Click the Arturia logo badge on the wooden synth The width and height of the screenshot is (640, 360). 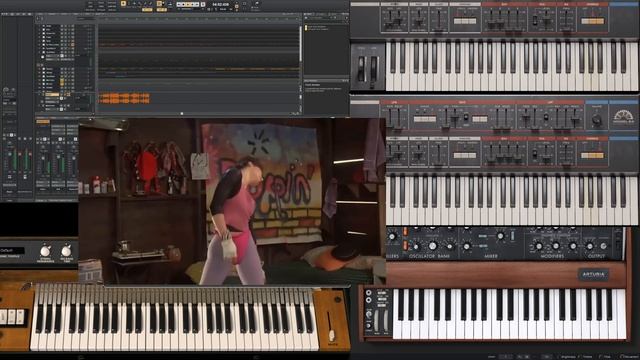coord(593,274)
